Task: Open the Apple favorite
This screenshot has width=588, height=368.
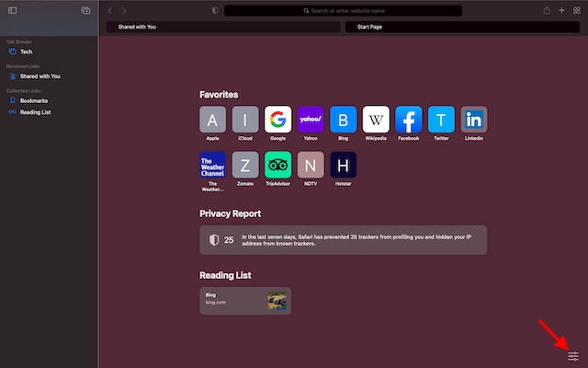Action: (x=212, y=120)
